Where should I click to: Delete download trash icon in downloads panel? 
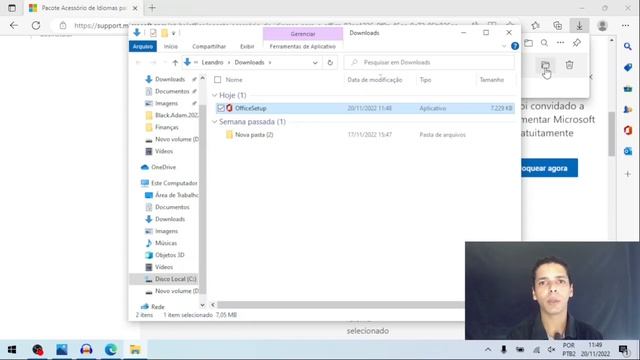coord(569,64)
